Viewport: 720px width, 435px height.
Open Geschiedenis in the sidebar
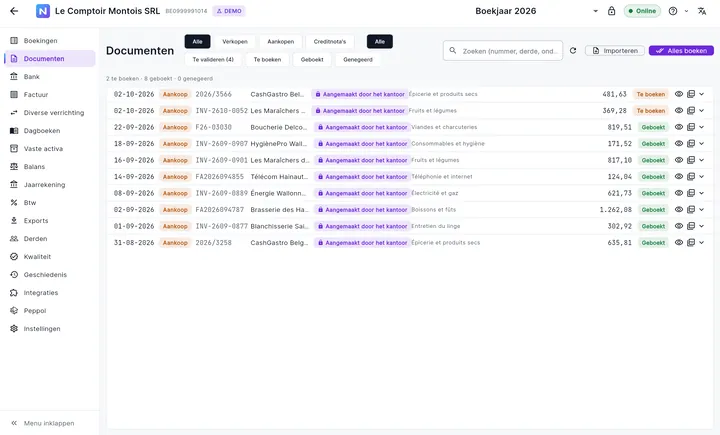(50, 275)
